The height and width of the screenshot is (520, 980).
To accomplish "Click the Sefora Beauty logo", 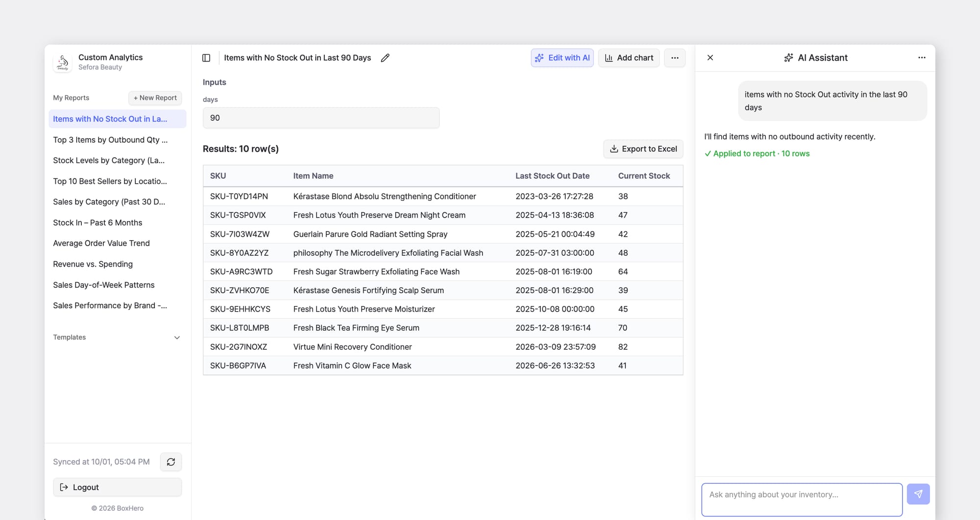I will [63, 62].
